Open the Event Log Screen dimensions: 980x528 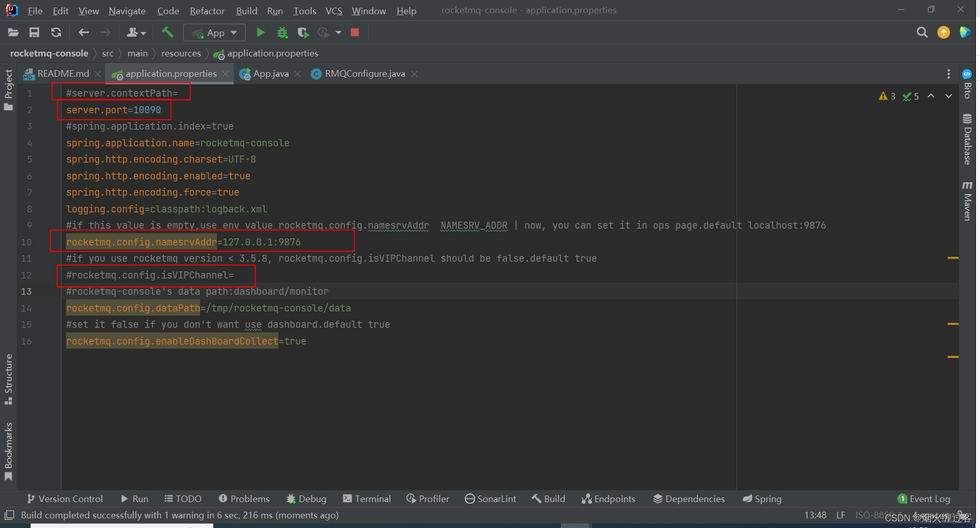coord(924,499)
